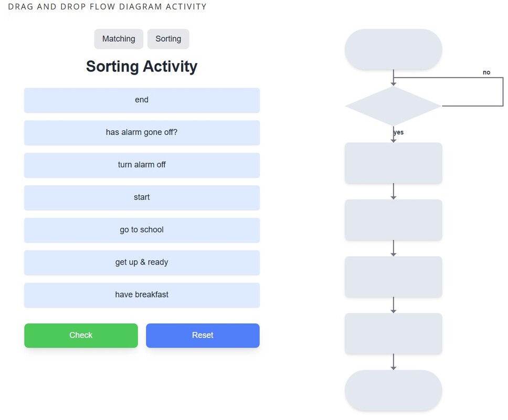
Task: Switch to the Matching tab
Action: click(x=119, y=39)
